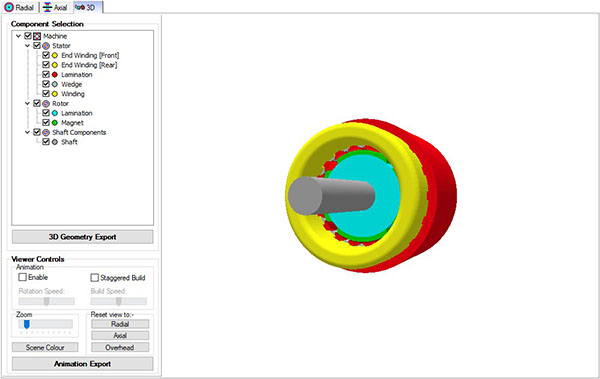The image size is (600, 379).
Task: Uncheck the End Winding [Rear] checkbox
Action: pyautogui.click(x=46, y=65)
